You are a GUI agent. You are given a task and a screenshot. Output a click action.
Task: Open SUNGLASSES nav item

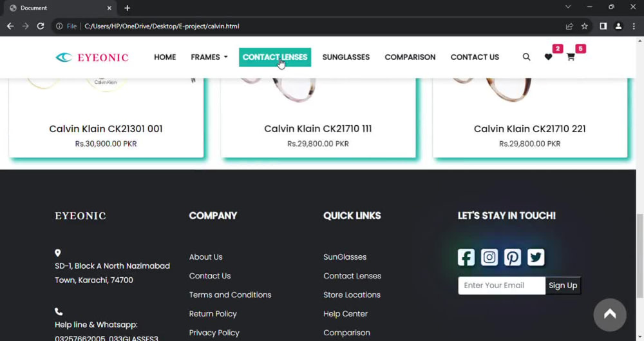point(346,57)
